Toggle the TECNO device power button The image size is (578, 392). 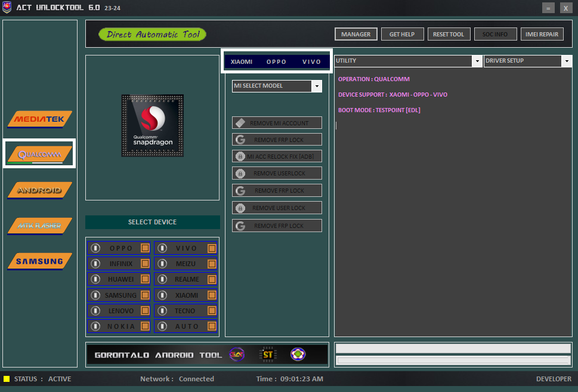pyautogui.click(x=162, y=311)
